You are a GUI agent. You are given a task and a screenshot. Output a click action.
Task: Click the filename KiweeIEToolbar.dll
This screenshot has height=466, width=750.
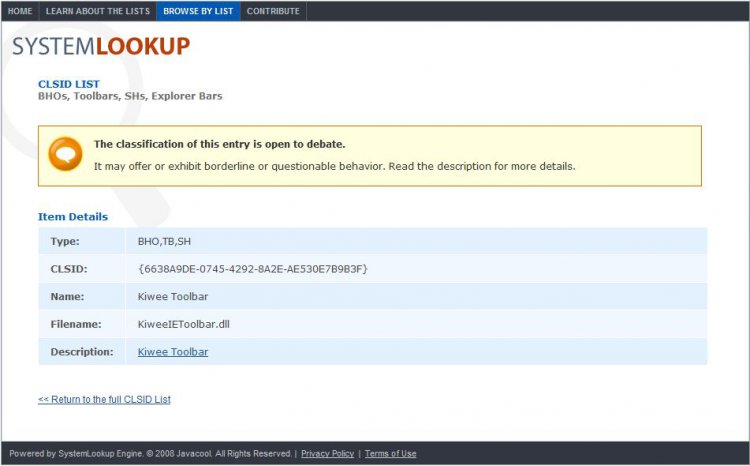point(184,324)
